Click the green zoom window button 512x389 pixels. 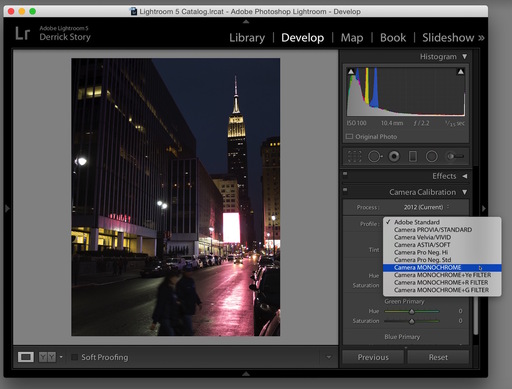(x=32, y=11)
